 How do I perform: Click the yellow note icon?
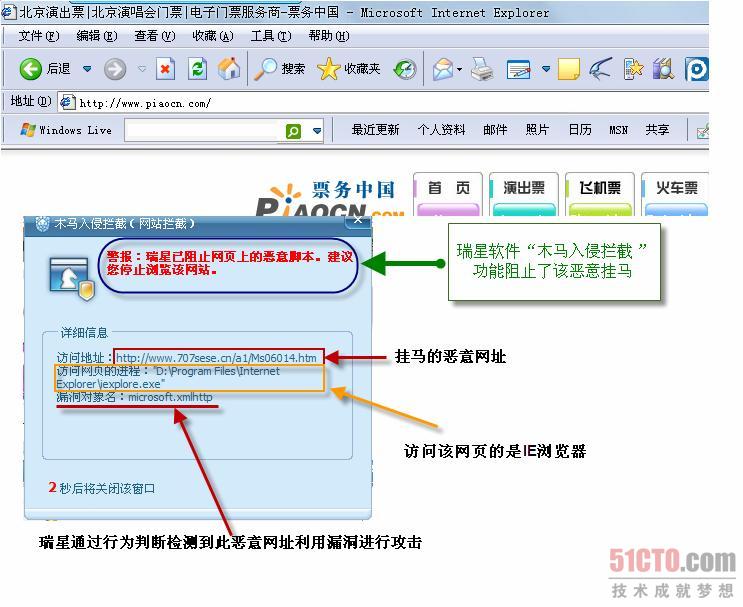(569, 69)
